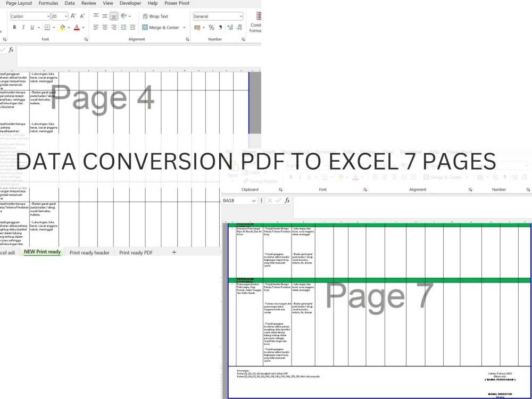
Task: Open Power Pivot tab in upper window
Action: click(x=177, y=3)
